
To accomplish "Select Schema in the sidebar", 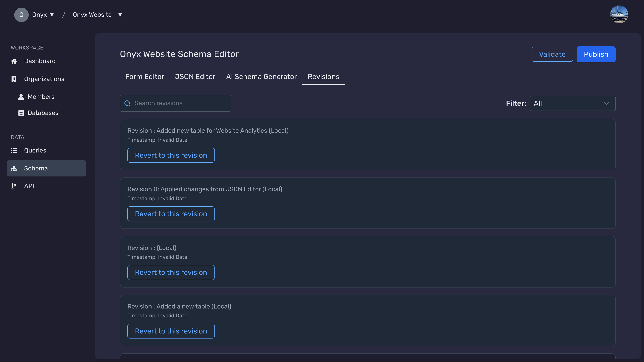I will (46, 168).
